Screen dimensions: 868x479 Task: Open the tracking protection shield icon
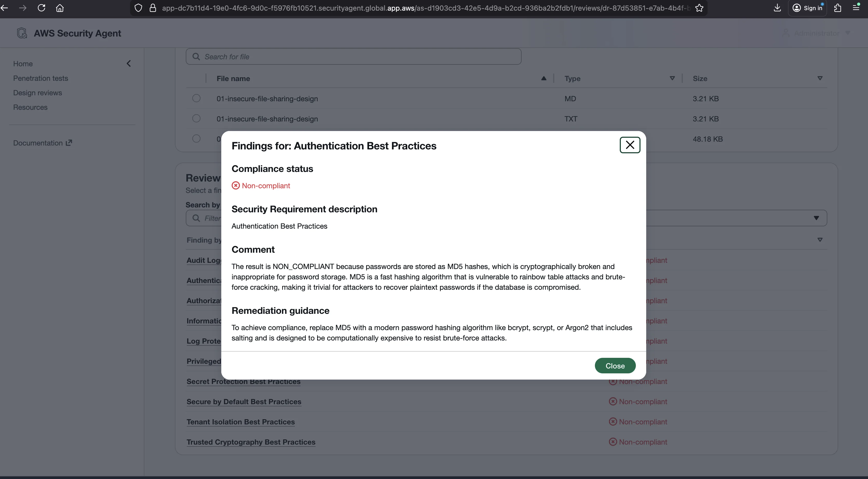pyautogui.click(x=138, y=8)
